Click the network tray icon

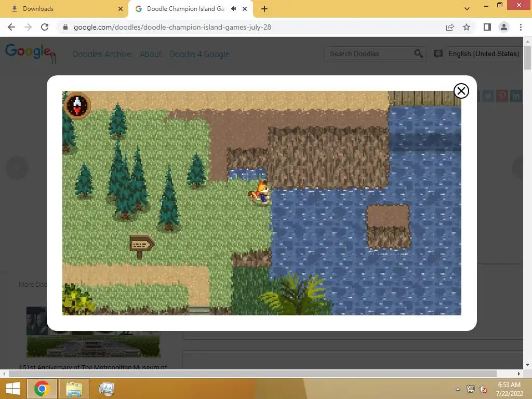[471, 389]
